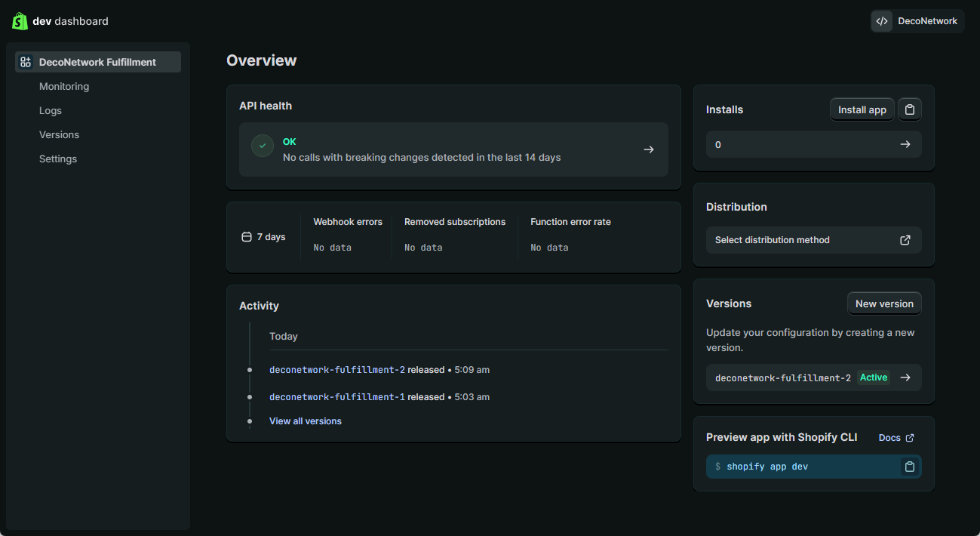The width and height of the screenshot is (980, 536).
Task: Click the Removed subscriptions metric
Action: click(455, 234)
